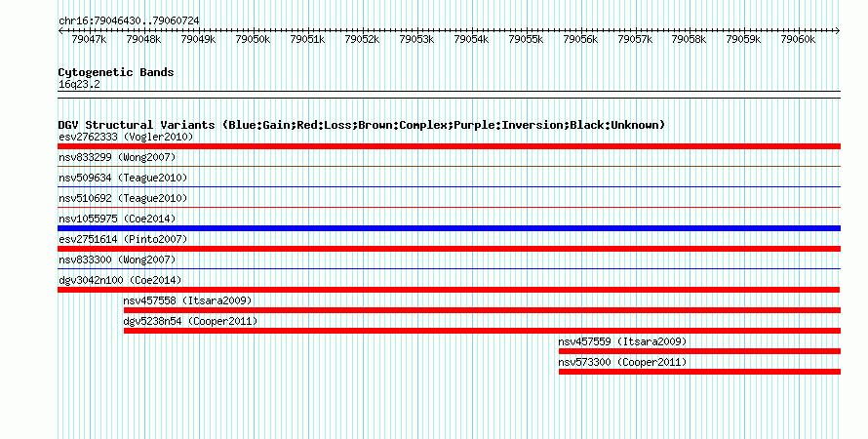Screen dimensions: 868x439
Task: Select the dgv5238n54 (Cooper2011) label
Action: [x=190, y=321]
